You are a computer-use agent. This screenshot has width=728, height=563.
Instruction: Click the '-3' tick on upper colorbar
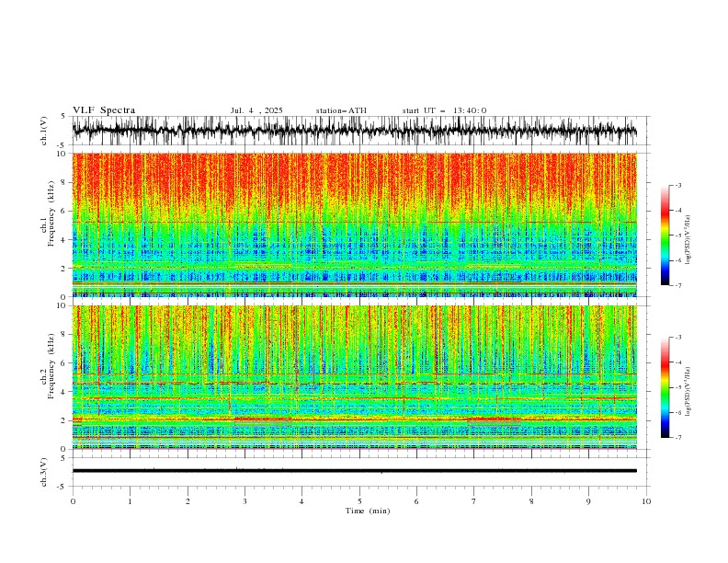tap(678, 185)
